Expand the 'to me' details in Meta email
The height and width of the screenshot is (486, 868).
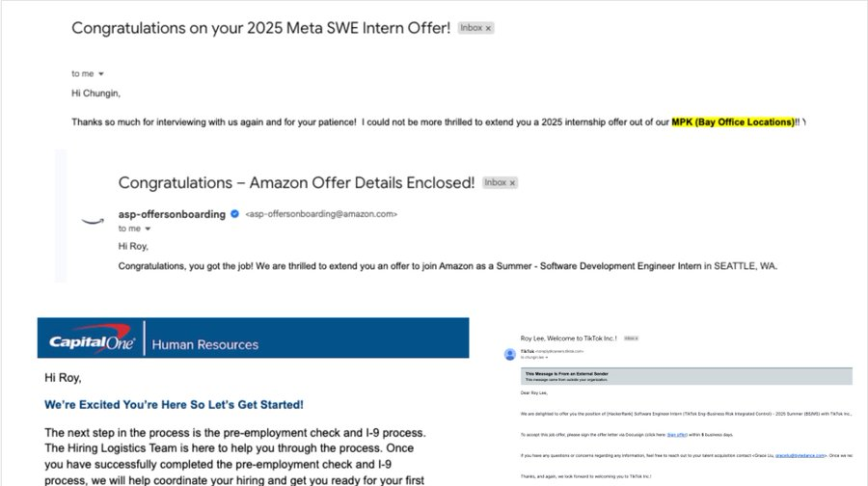click(100, 73)
